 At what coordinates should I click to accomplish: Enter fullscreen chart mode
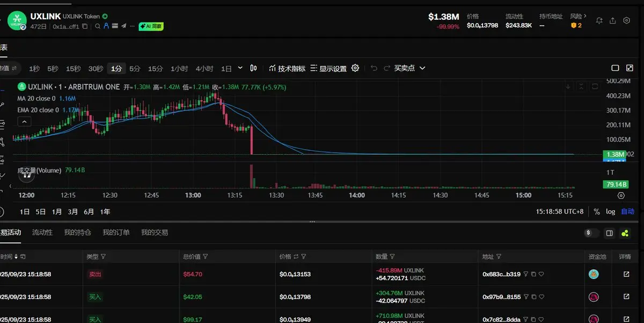[x=630, y=68]
